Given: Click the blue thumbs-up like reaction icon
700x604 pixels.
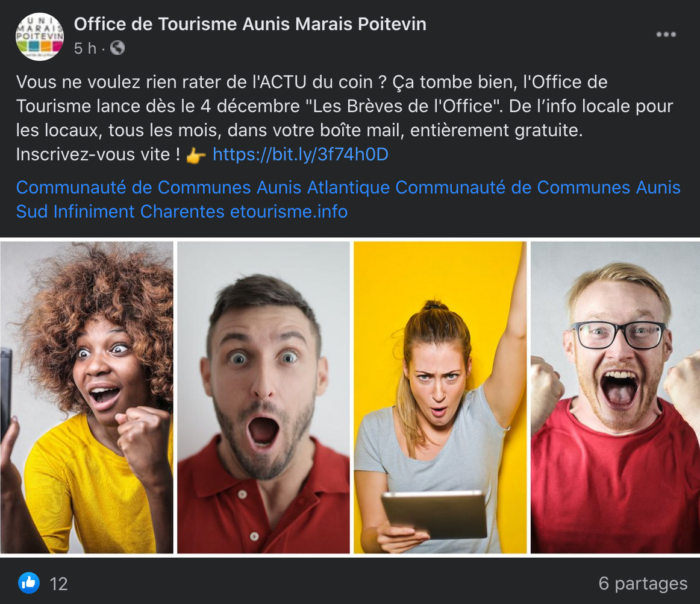Looking at the screenshot, I should pos(28,583).
